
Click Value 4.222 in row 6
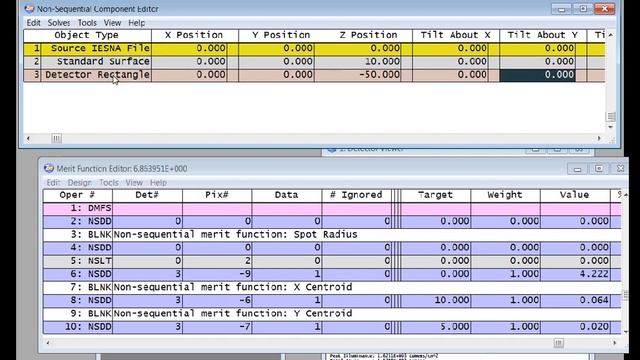[575, 274]
